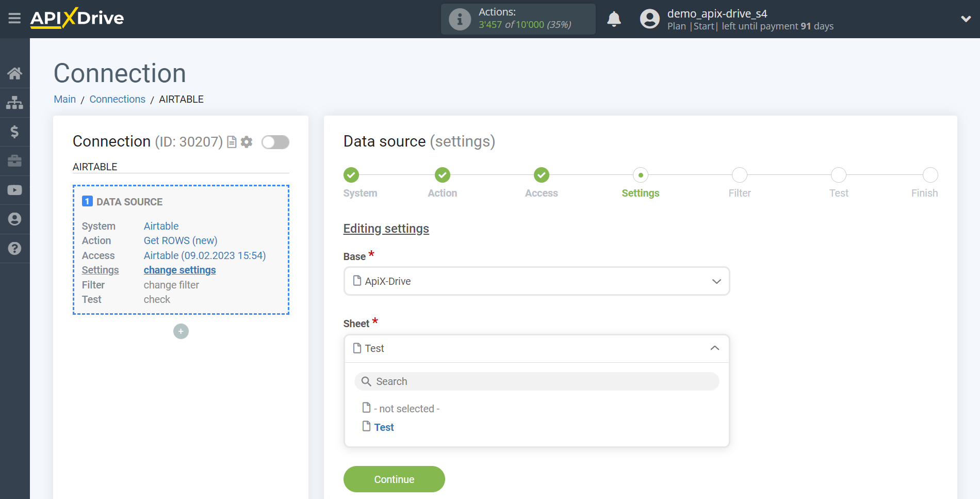The width and height of the screenshot is (980, 499).
Task: Open the user profile sidebar icon
Action: [x=14, y=219]
